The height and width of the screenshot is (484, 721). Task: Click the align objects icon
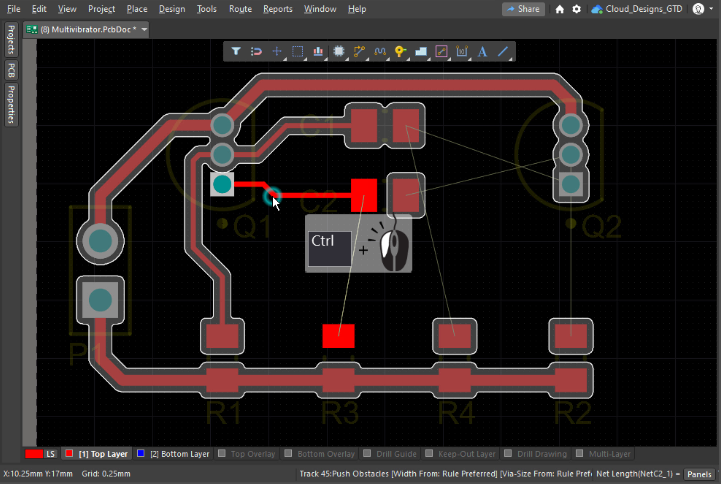coord(318,51)
